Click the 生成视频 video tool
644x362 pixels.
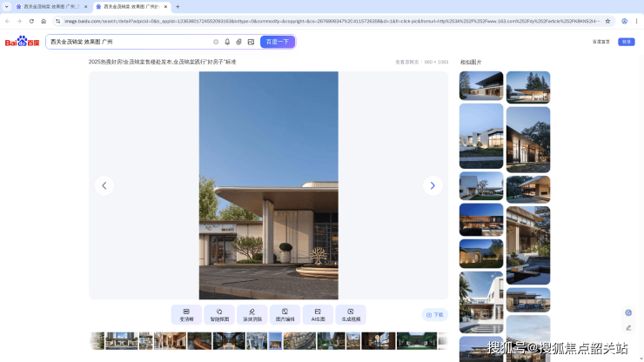tap(351, 315)
